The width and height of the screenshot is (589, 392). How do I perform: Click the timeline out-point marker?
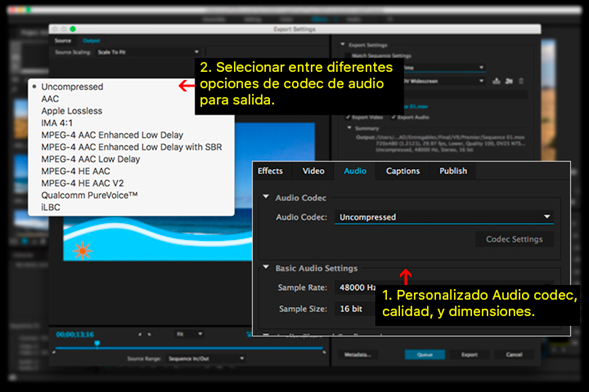[324, 352]
